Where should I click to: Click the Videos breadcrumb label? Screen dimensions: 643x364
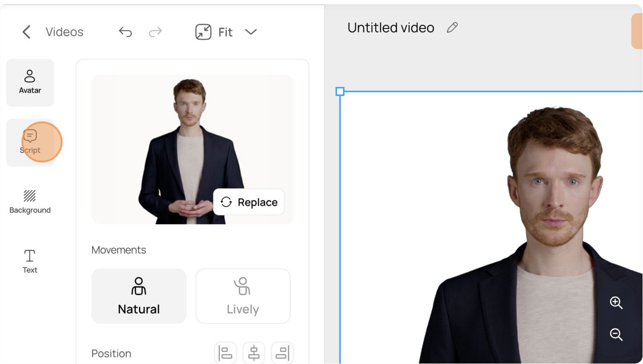coord(65,32)
